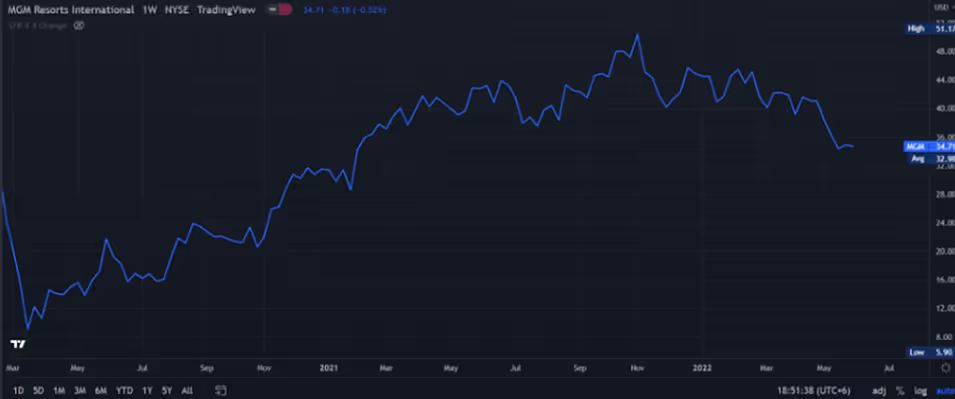Select the 5Y time range
This screenshot has height=399, width=955.
click(166, 390)
